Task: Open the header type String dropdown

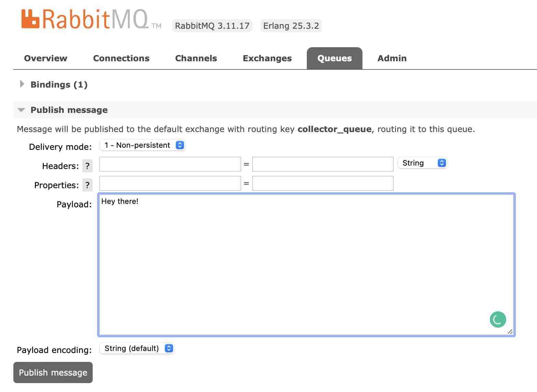Action: [x=422, y=163]
